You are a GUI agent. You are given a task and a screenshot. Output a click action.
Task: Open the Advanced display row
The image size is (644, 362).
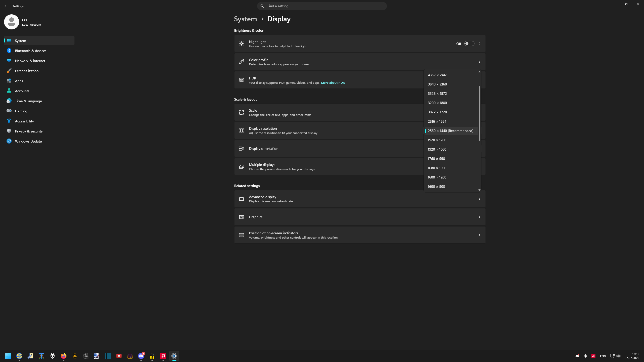tap(360, 199)
